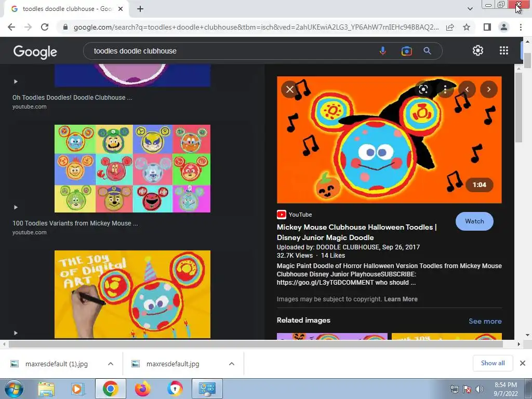Expand options for maxresdefault (1).jpg

110,364
